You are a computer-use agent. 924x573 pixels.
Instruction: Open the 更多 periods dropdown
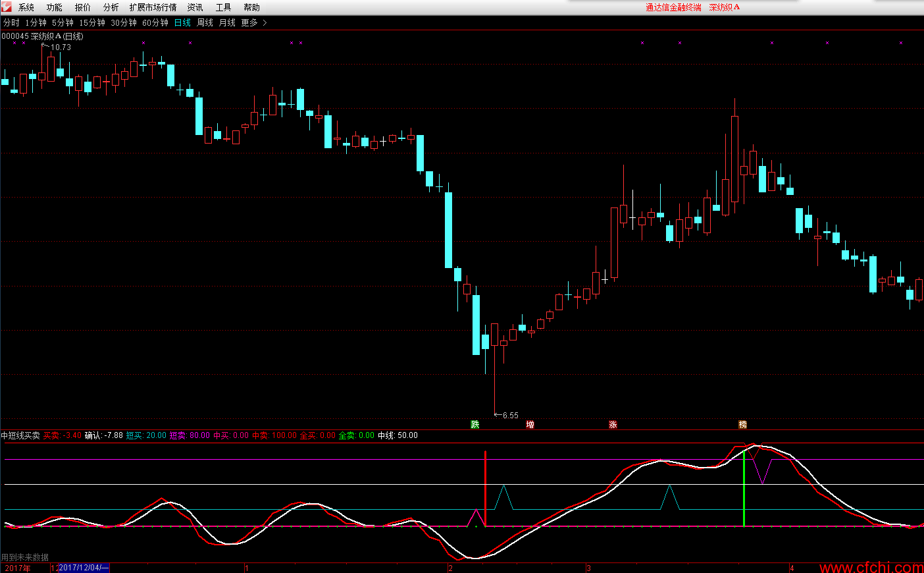click(x=249, y=22)
